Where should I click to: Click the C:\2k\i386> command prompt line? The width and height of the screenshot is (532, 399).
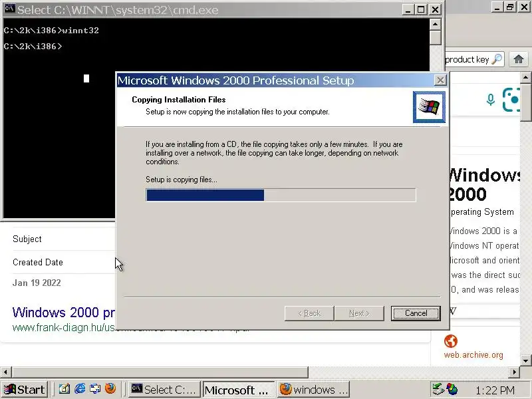[33, 46]
